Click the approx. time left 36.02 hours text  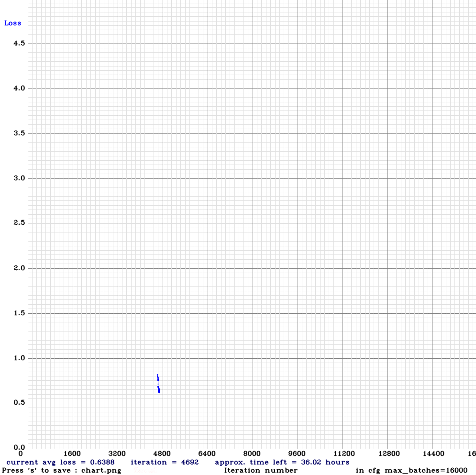[282, 462]
